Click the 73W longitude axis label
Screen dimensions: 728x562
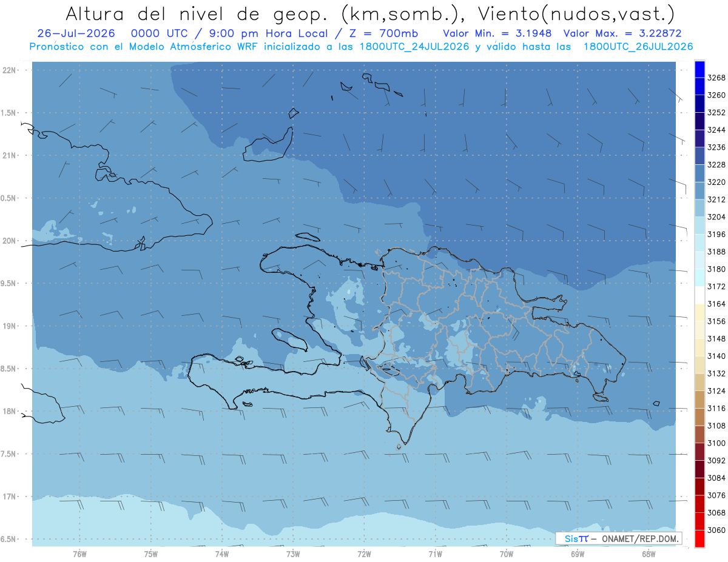(293, 554)
